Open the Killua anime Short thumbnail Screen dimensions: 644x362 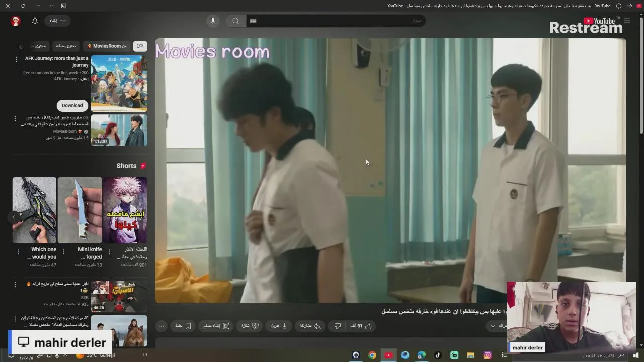pos(125,210)
